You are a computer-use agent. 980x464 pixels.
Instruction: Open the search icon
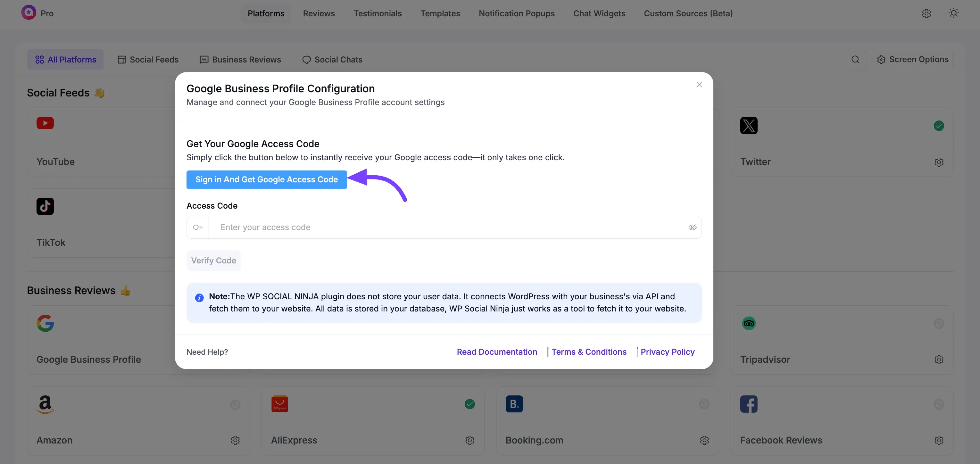[x=856, y=59]
